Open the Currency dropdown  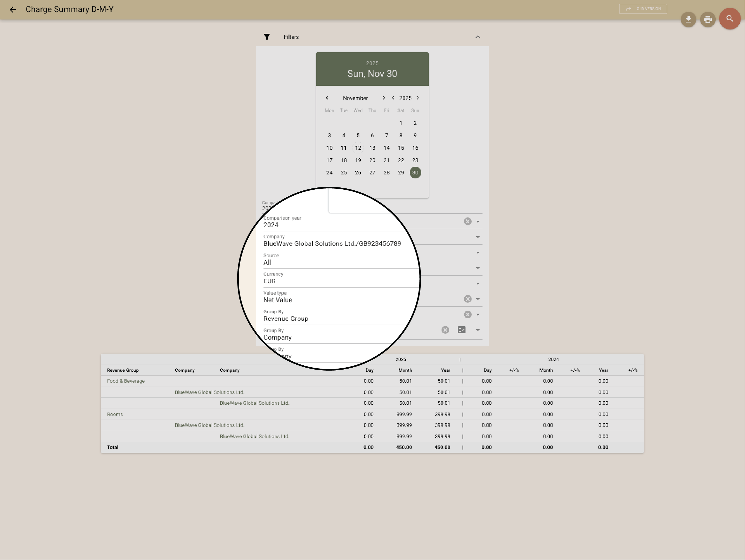[477, 283]
